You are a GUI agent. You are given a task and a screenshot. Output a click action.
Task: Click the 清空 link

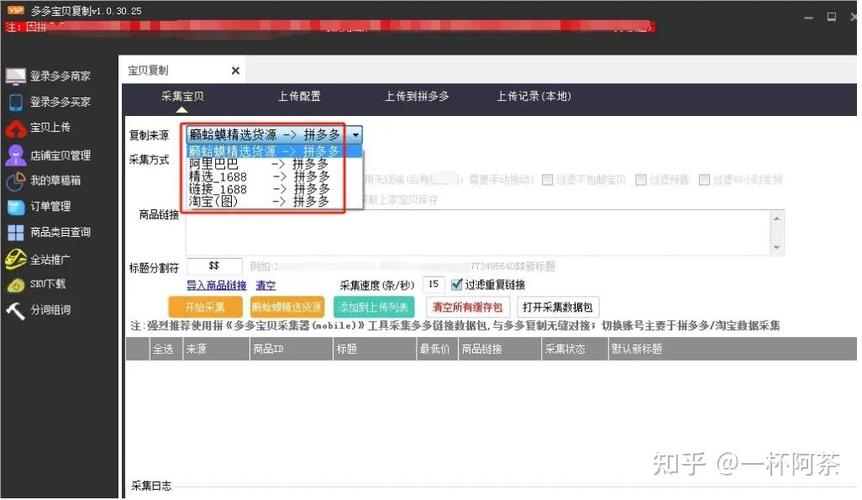pyautogui.click(x=266, y=285)
